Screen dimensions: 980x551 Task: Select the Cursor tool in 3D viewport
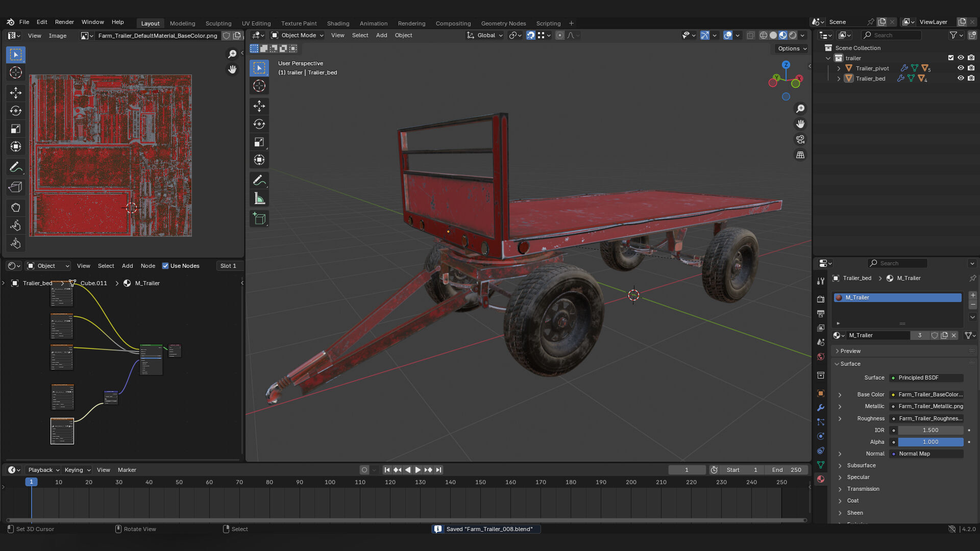[x=259, y=86]
